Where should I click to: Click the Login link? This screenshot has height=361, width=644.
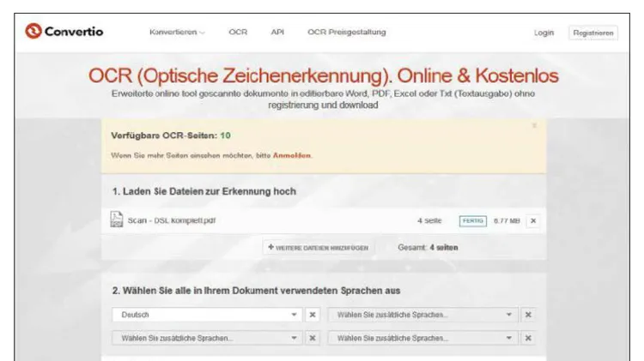point(544,33)
